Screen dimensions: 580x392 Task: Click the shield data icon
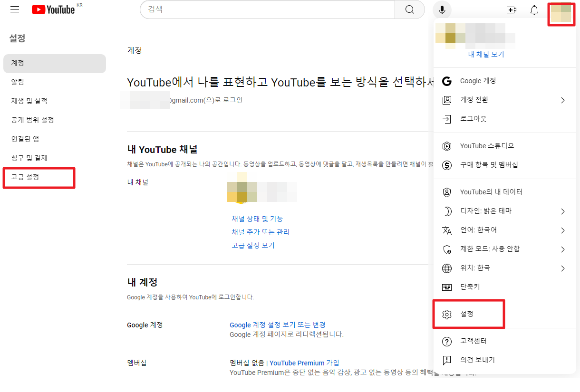447,192
